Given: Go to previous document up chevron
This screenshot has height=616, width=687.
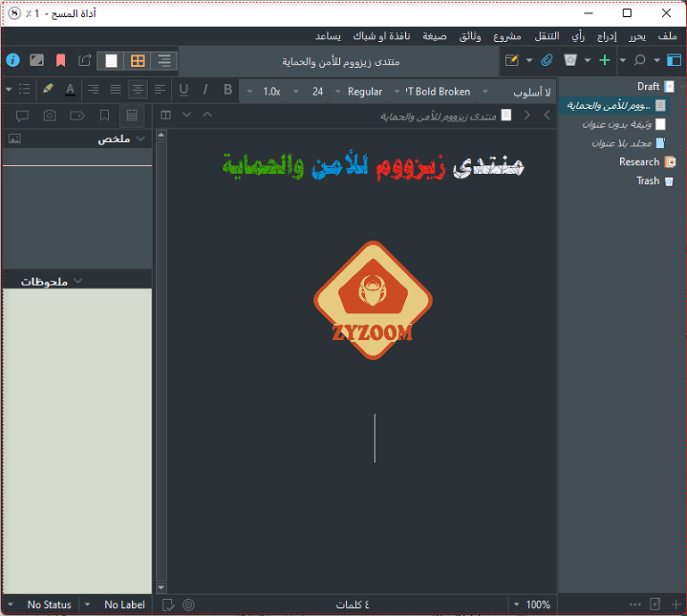Looking at the screenshot, I should point(207,115).
